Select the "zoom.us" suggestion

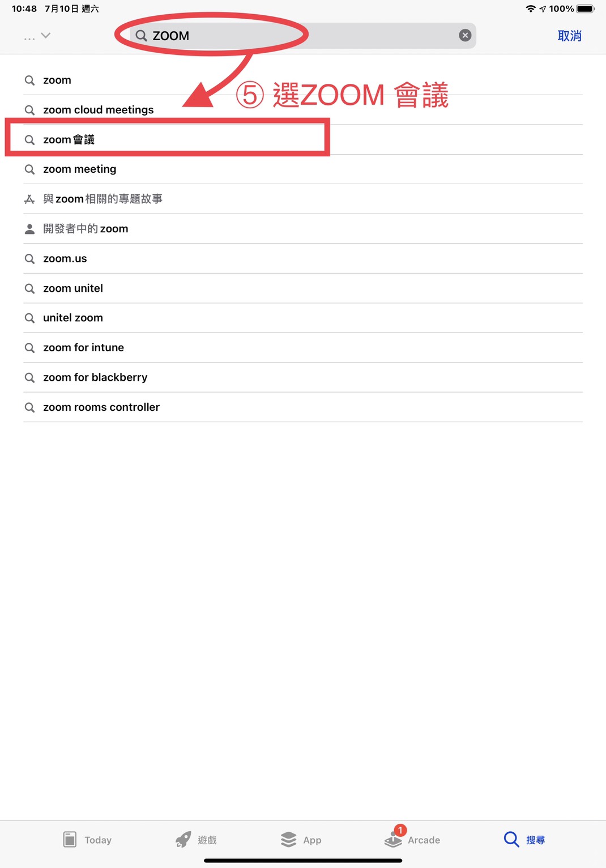65,259
